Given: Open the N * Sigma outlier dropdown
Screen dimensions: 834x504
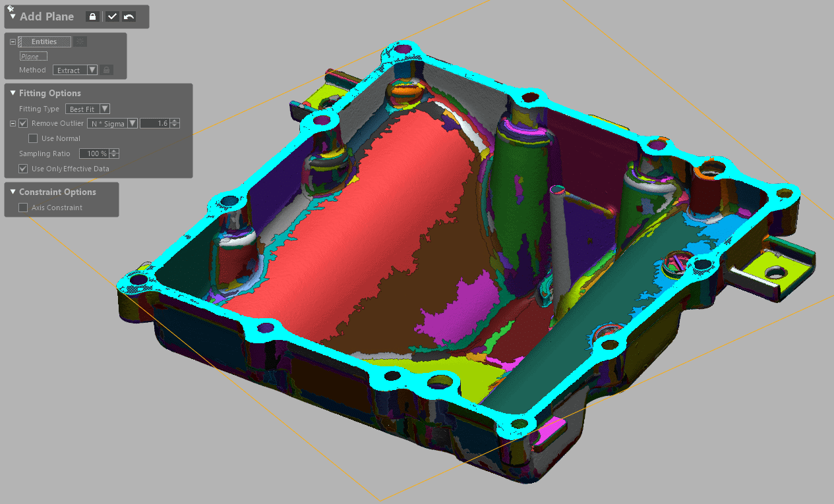Looking at the screenshot, I should tap(112, 123).
